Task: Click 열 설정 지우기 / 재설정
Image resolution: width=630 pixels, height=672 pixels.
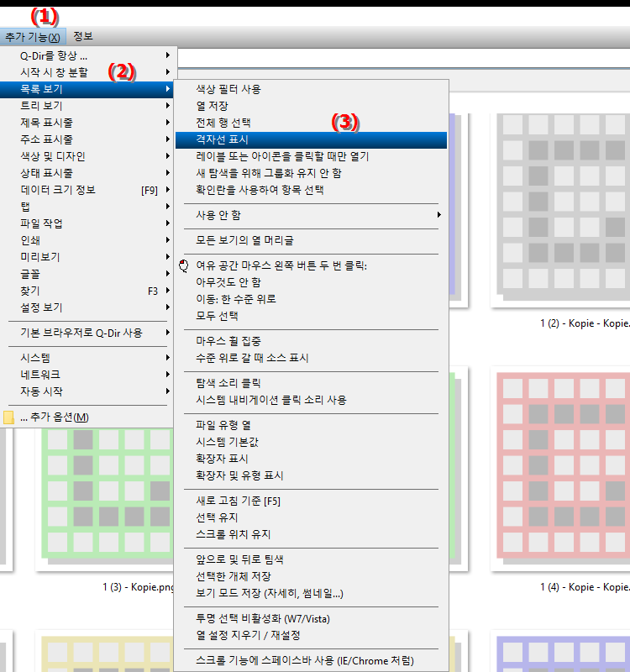Action: click(x=311, y=636)
